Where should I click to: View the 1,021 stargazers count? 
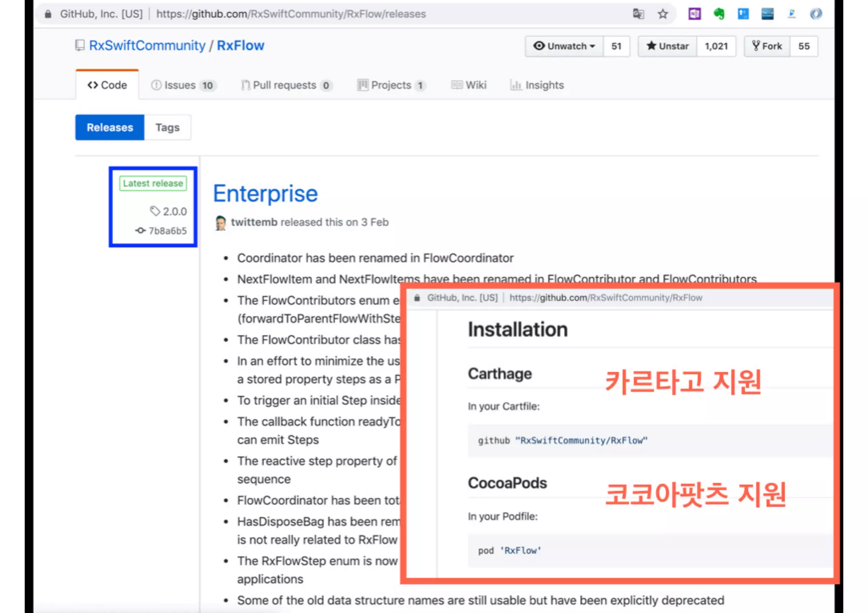[x=716, y=46]
